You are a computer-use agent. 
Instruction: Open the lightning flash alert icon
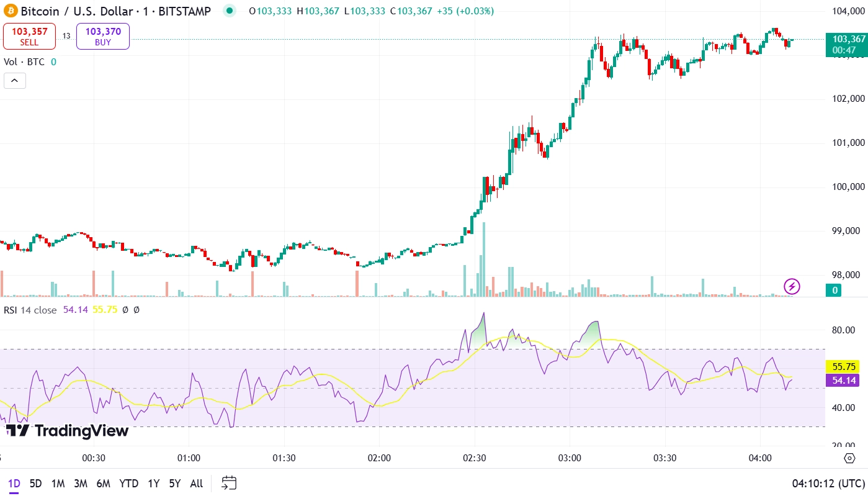click(x=792, y=286)
